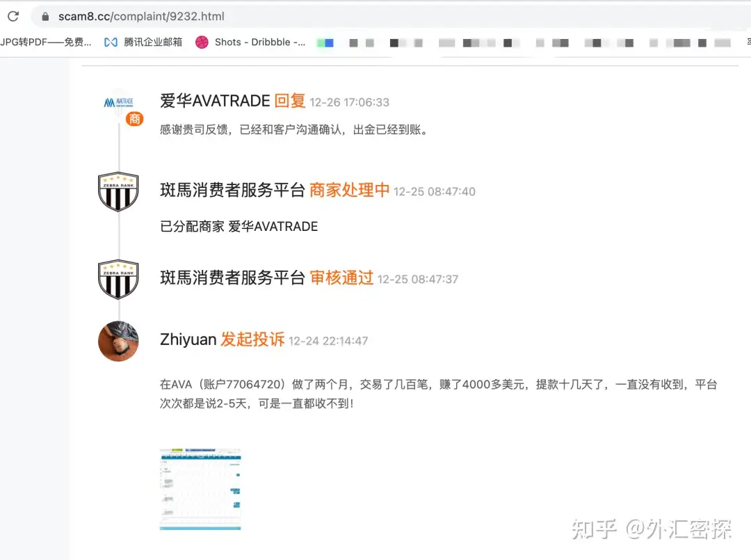Select timestamp 12-24 22:14:47

pos(328,341)
